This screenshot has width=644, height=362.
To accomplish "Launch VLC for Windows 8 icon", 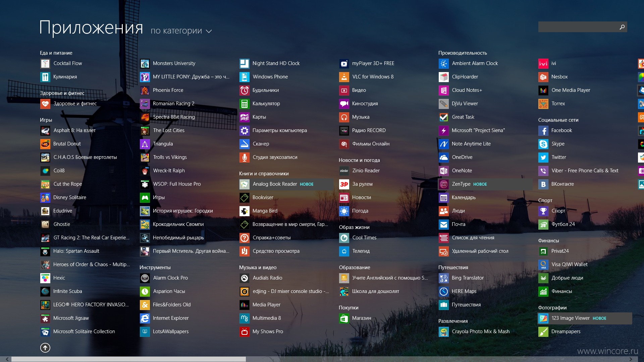I will 344,77.
